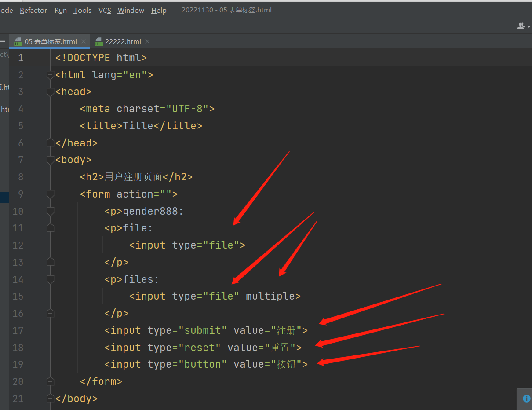Click the type="submit" attribute

click(187, 330)
